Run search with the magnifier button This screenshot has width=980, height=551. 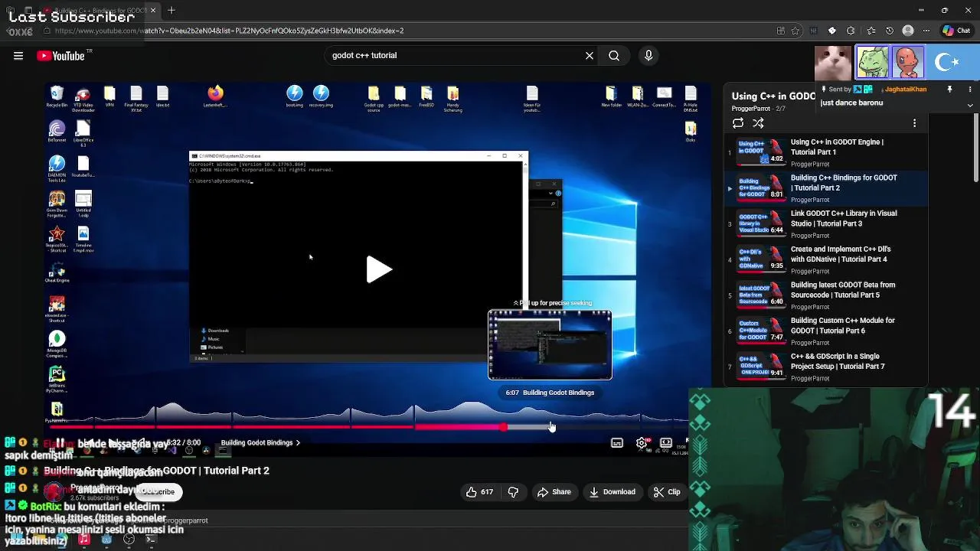pyautogui.click(x=614, y=56)
